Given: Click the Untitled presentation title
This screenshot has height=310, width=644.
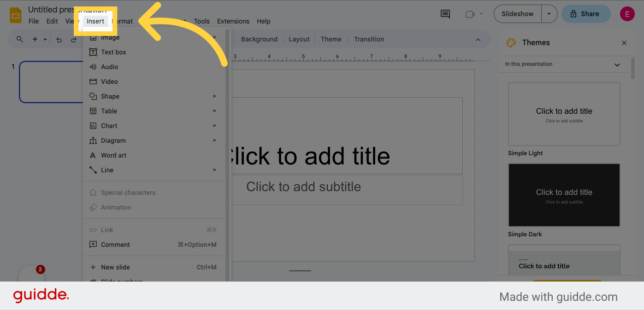Looking at the screenshot, I should tap(67, 9).
